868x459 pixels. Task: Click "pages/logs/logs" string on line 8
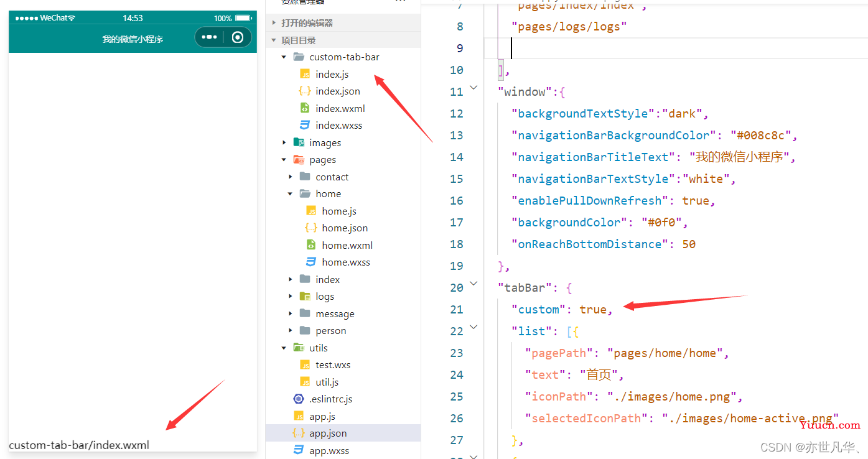569,26
